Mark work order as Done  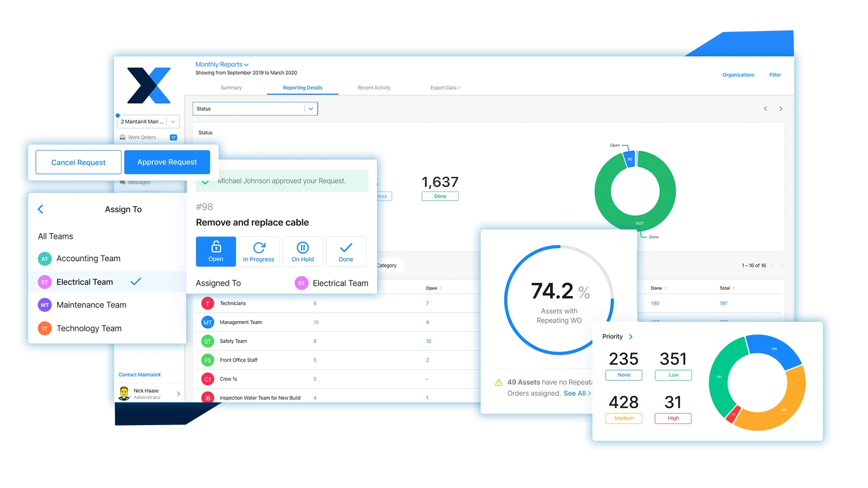tap(346, 252)
